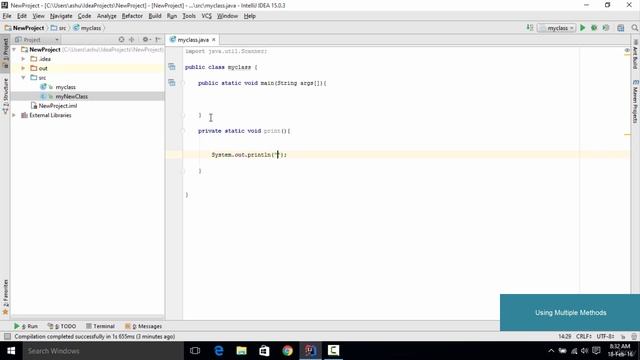Toggle the Favorites side tool window tab
Image resolution: width=640 pixels, height=360 pixels.
pos(5,297)
